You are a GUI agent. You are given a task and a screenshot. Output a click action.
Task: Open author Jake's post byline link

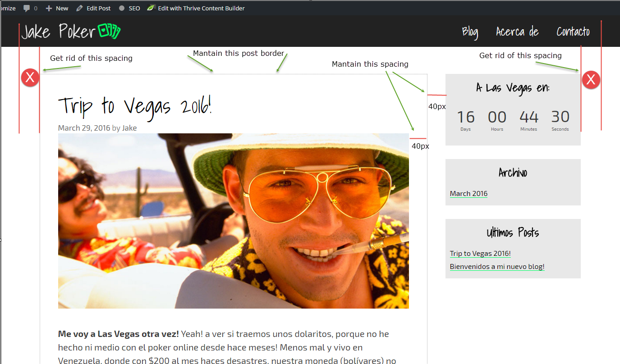tap(129, 128)
